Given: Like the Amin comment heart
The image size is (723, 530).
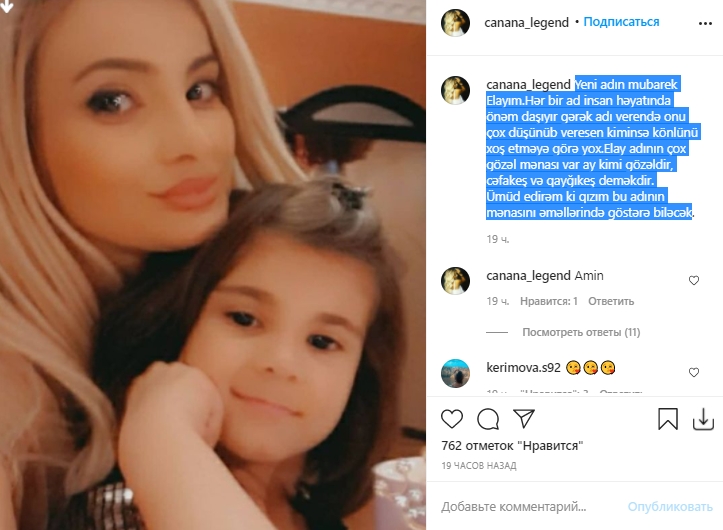Looking at the screenshot, I should click(x=693, y=280).
